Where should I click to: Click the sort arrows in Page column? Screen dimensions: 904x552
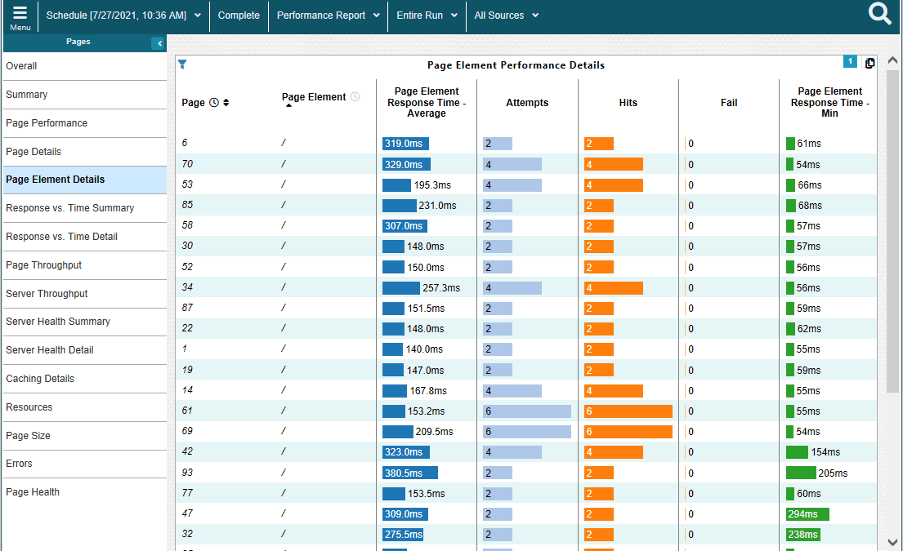226,103
